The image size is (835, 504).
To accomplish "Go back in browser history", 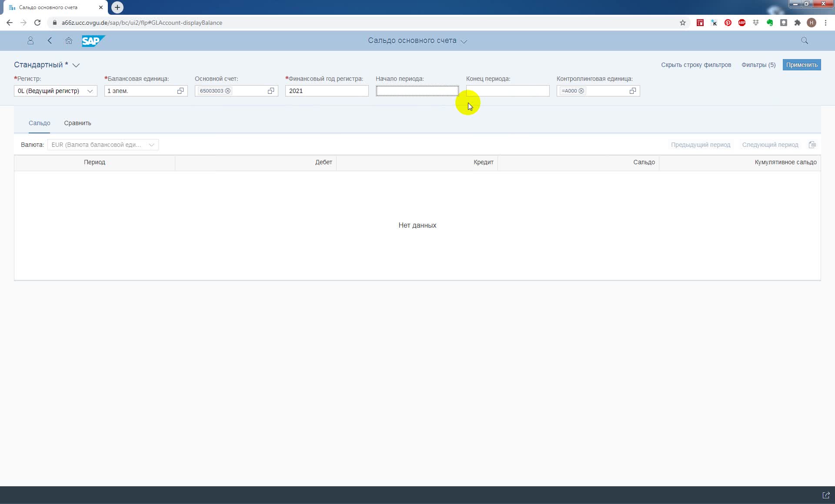I will click(x=10, y=23).
